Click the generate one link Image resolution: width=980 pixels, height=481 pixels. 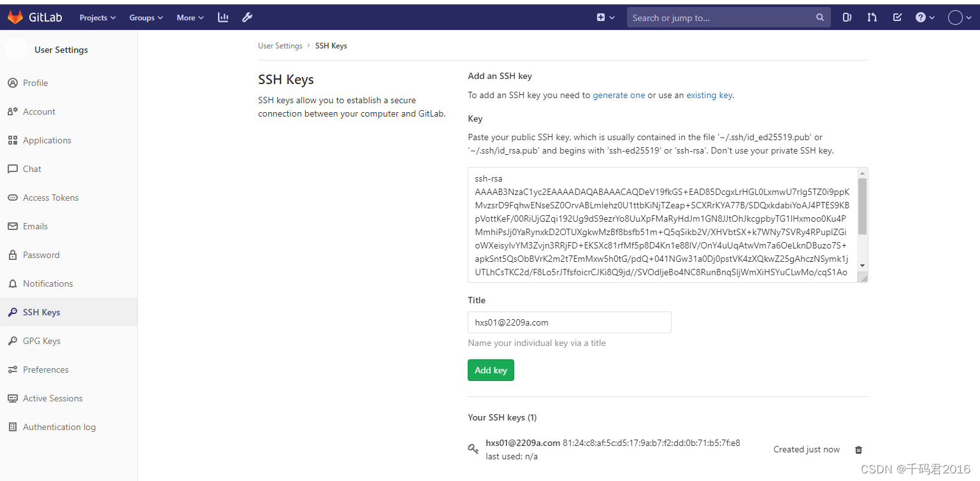(x=619, y=95)
